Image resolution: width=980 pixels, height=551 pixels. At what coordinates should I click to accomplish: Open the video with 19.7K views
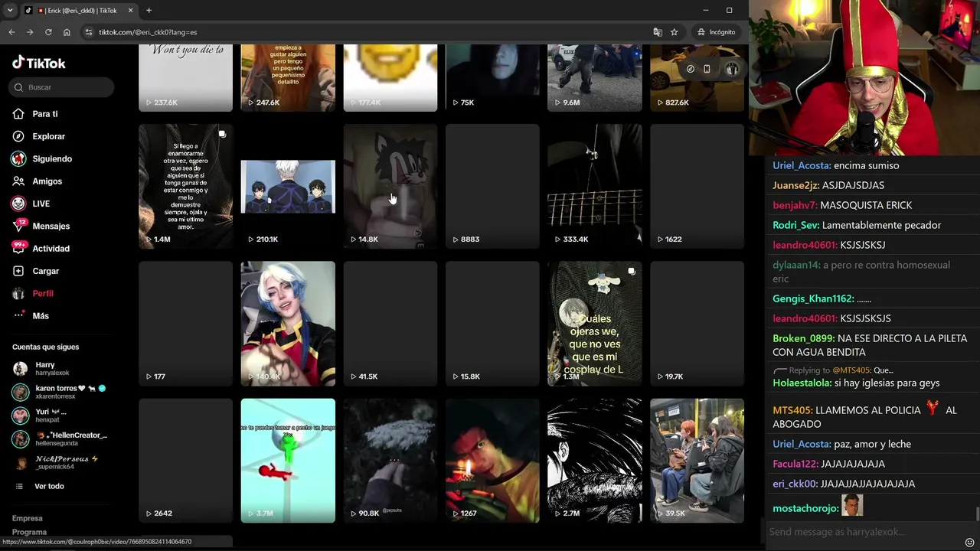coord(697,324)
